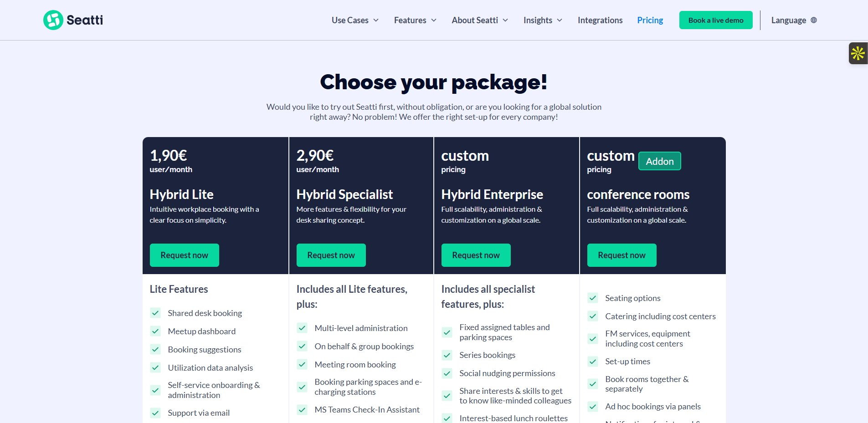The height and width of the screenshot is (423, 868).
Task: Click checkmark icon beside Series bookings
Action: pos(447,355)
